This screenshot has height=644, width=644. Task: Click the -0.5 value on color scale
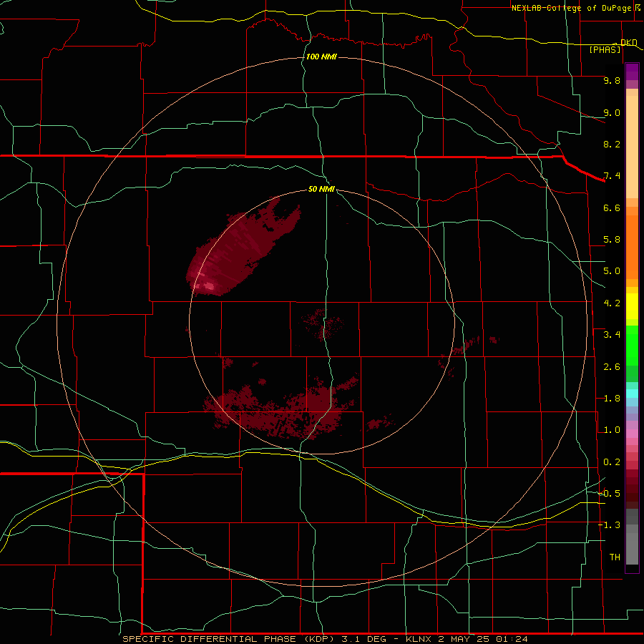click(x=610, y=494)
